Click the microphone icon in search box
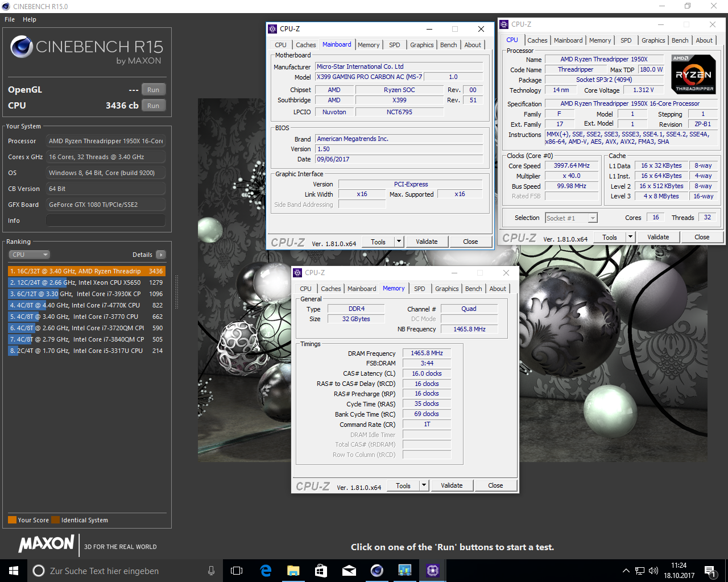728x582 pixels. pos(211,571)
